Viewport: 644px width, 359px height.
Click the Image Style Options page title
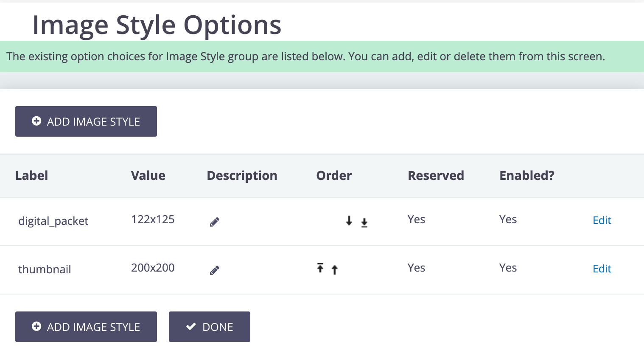coord(157,25)
